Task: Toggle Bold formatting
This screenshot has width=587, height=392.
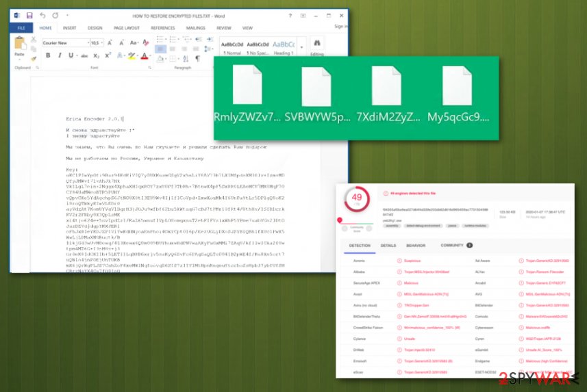Action: pos(47,55)
